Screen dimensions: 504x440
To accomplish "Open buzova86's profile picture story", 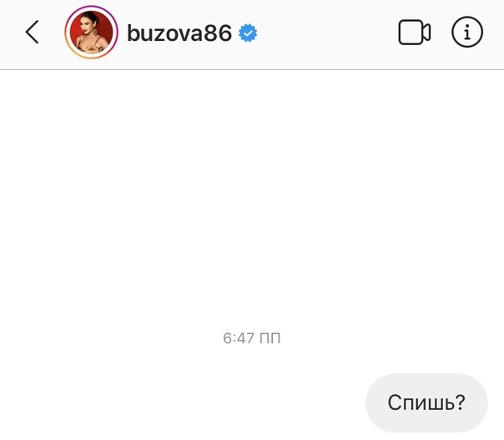I will click(91, 33).
